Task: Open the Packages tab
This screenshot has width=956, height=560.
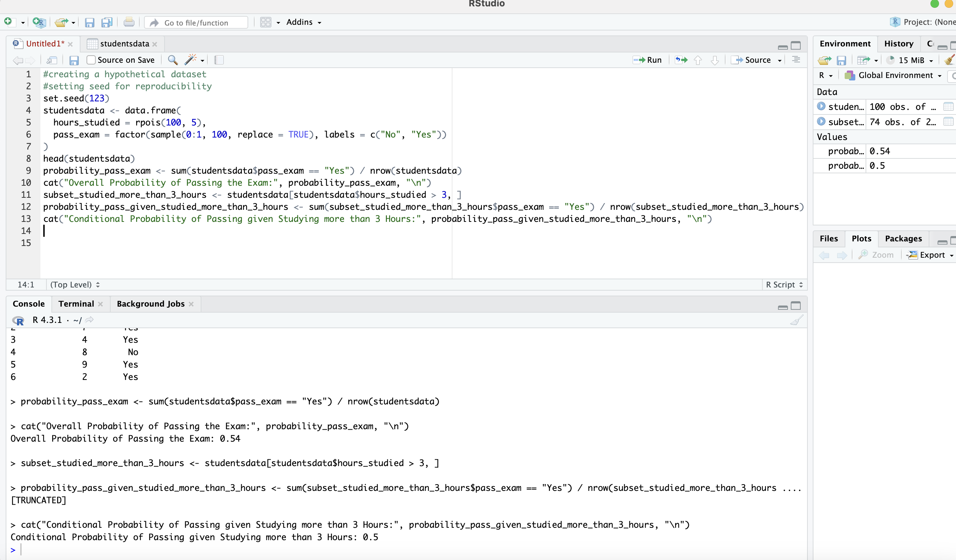Action: [x=903, y=239]
